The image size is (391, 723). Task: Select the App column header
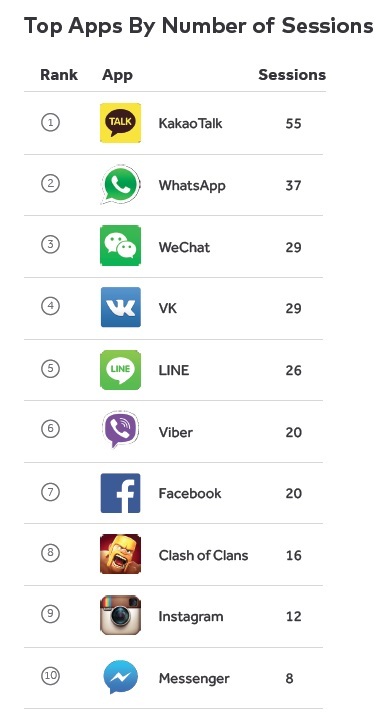click(117, 75)
